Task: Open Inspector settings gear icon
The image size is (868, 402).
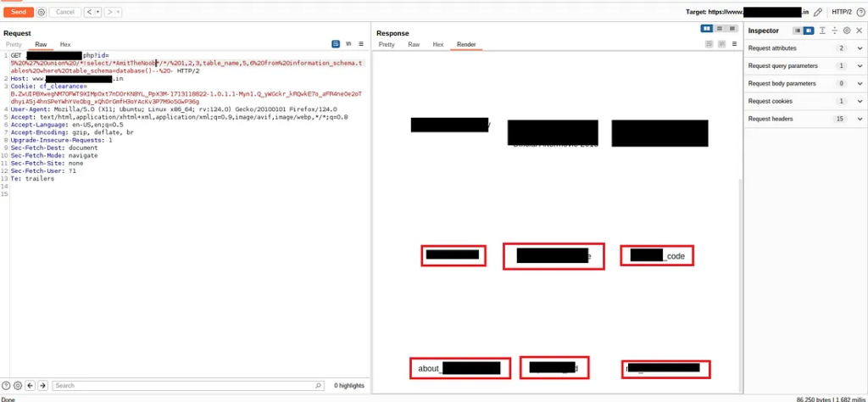Action: point(847,31)
